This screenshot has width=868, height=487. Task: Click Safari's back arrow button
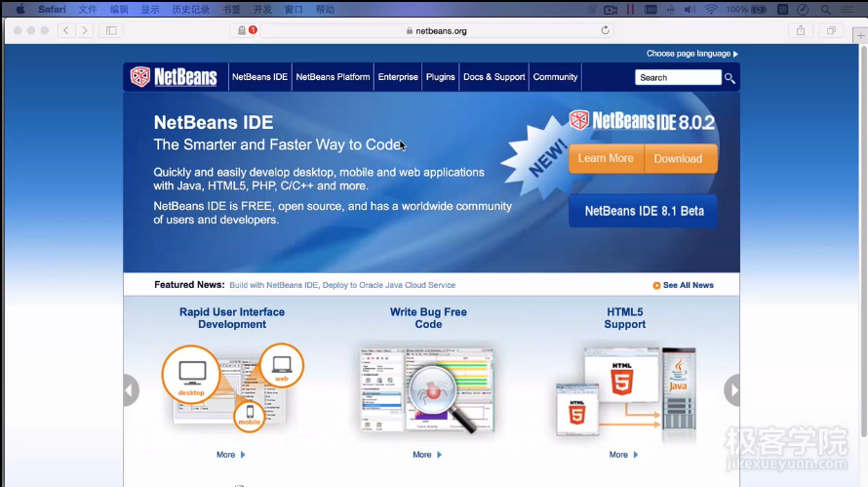pos(66,30)
